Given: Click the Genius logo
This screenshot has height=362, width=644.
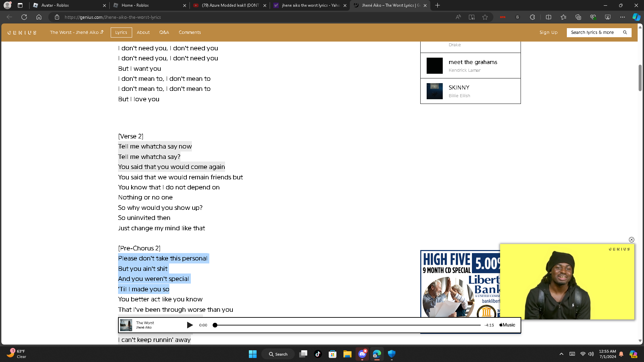Looking at the screenshot, I should tap(22, 33).
